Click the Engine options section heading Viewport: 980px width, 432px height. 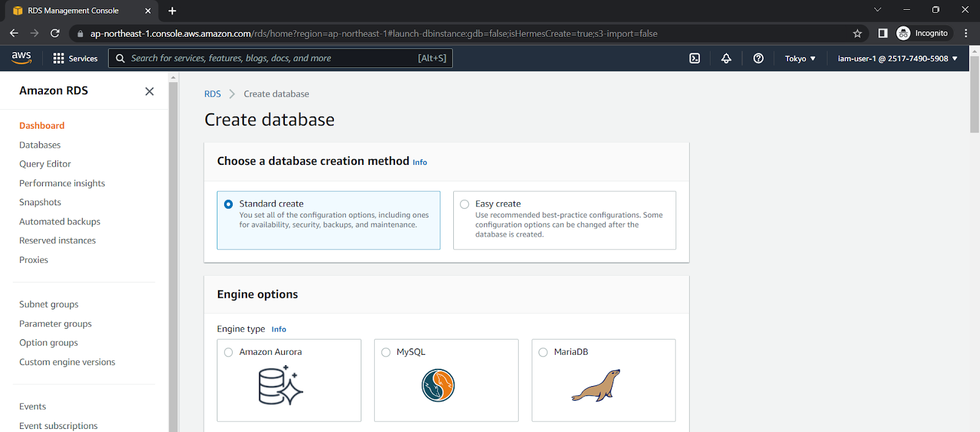(257, 294)
